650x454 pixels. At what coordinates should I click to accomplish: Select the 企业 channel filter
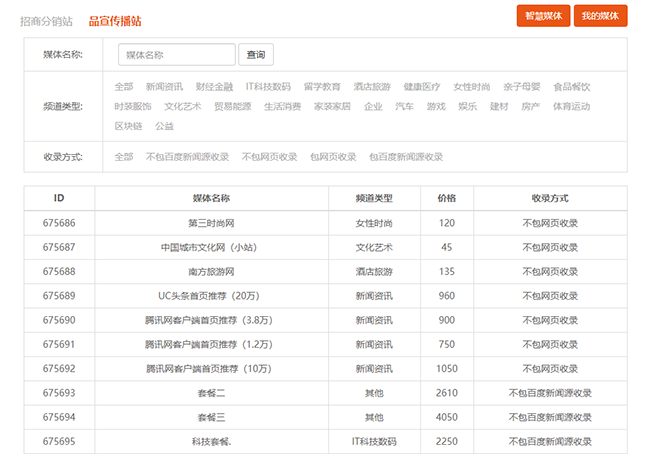pos(373,107)
